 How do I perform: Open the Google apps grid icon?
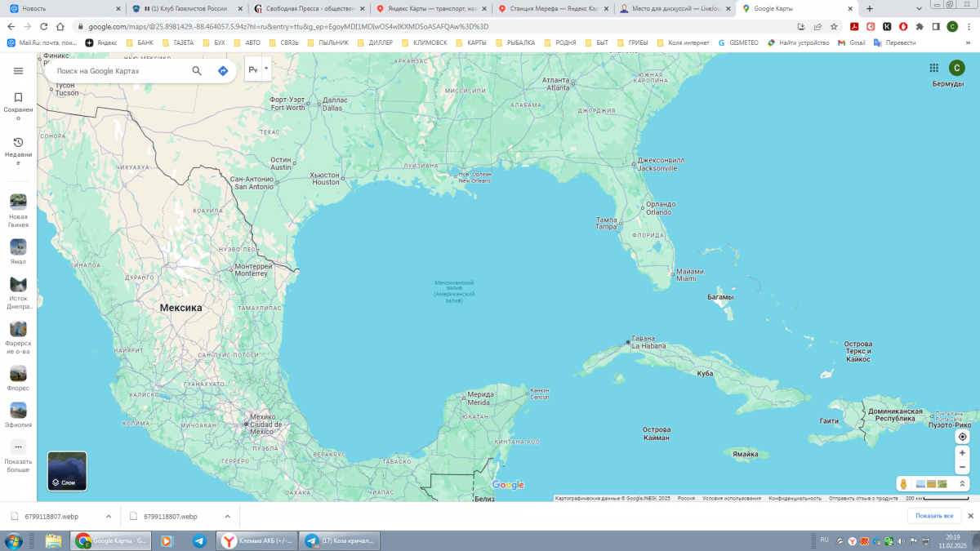pyautogui.click(x=933, y=69)
